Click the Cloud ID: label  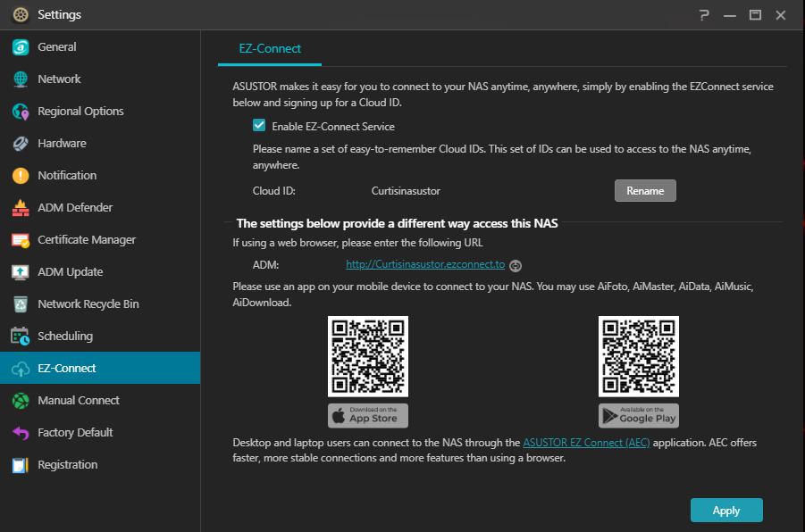coord(273,191)
